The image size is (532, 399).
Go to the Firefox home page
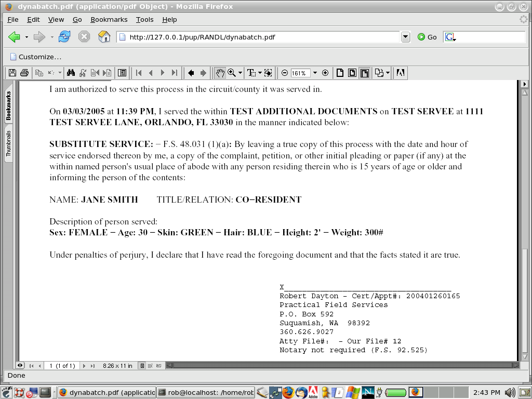coord(104,37)
